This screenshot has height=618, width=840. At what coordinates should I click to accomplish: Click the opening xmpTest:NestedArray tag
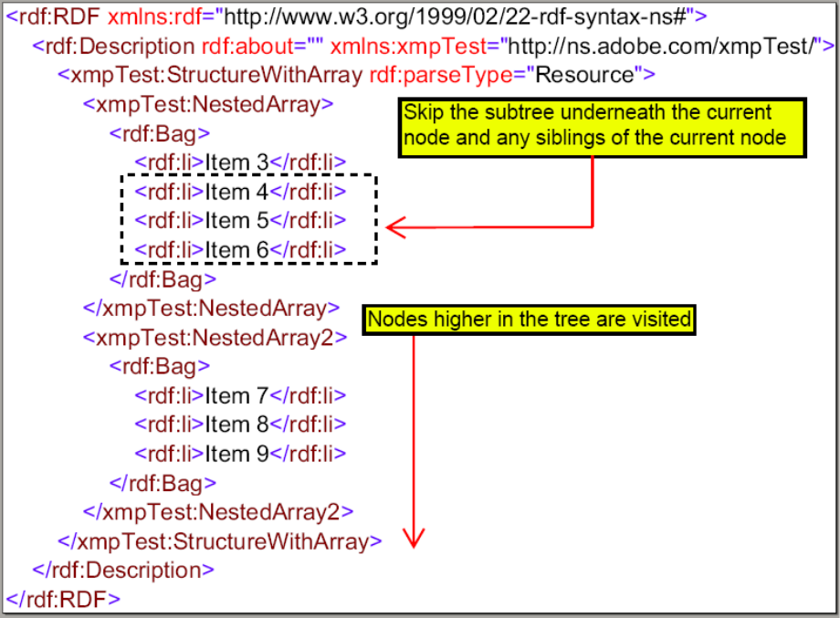tap(208, 104)
